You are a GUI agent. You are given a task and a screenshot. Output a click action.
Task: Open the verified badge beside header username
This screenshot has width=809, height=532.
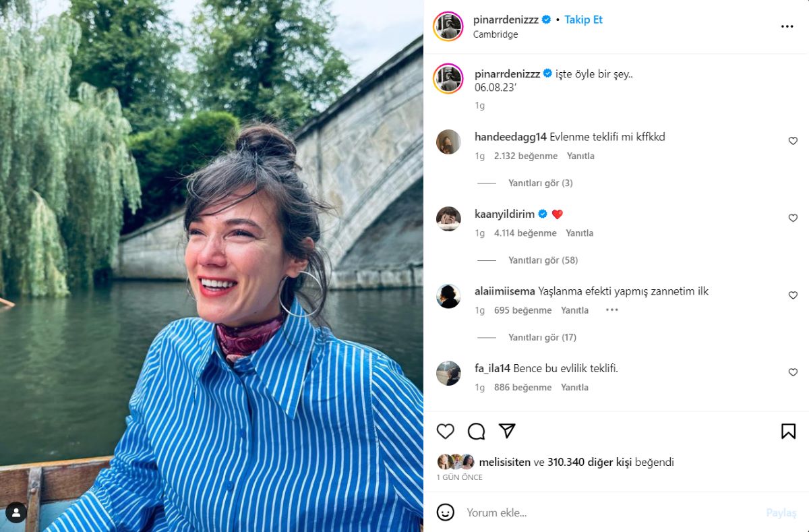click(547, 20)
